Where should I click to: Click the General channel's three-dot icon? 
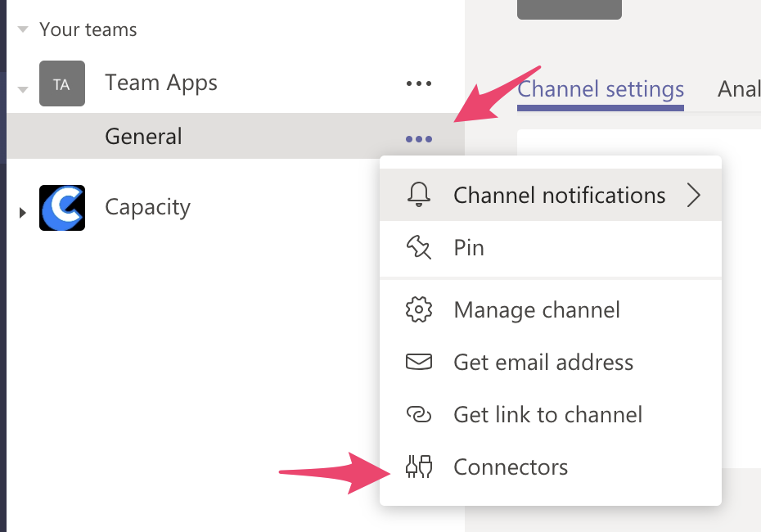[418, 138]
